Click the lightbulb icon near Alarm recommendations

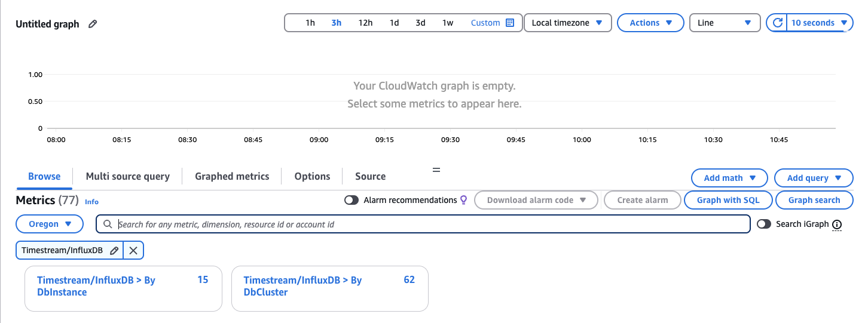click(463, 200)
